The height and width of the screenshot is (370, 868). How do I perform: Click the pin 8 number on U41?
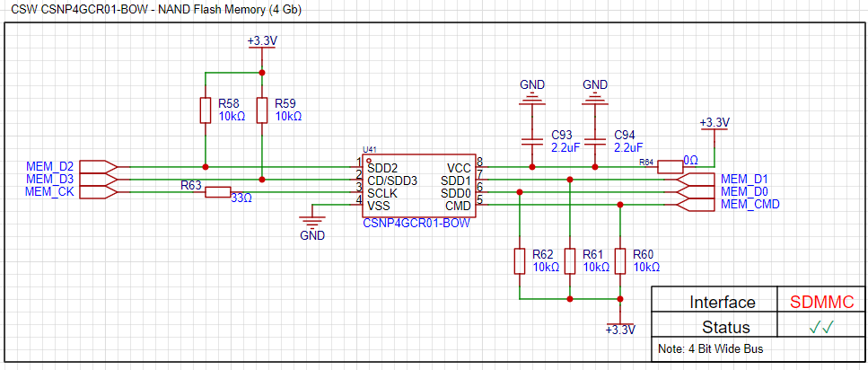pyautogui.click(x=480, y=162)
